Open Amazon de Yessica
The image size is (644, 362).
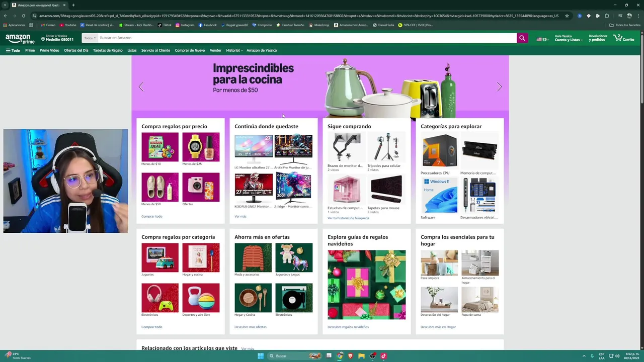[262, 50]
